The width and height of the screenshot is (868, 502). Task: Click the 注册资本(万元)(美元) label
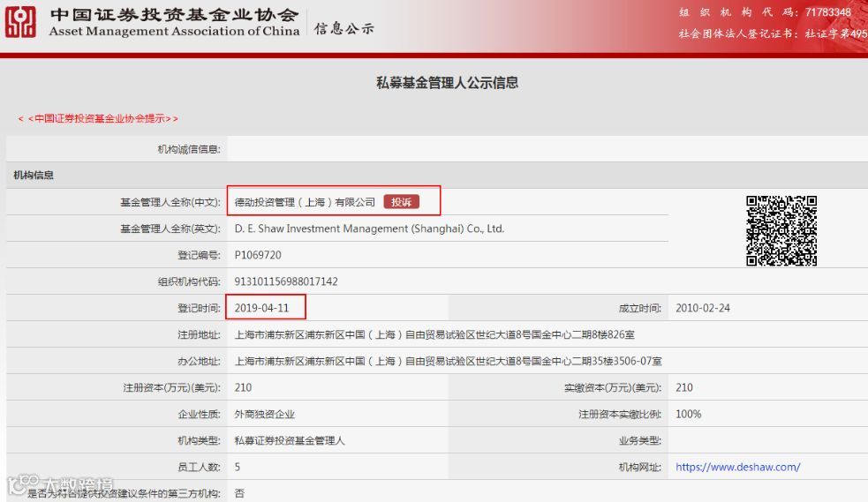pos(171,387)
